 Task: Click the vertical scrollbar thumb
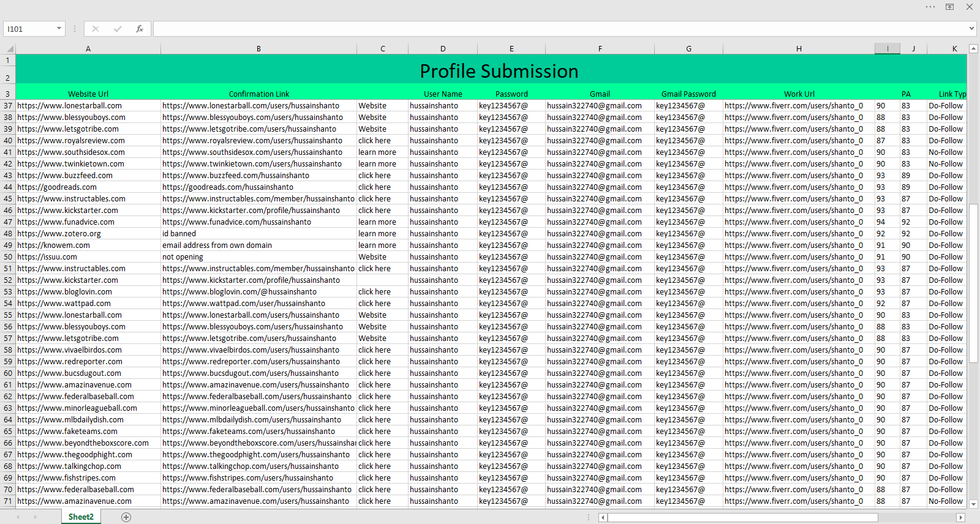[x=973, y=282]
